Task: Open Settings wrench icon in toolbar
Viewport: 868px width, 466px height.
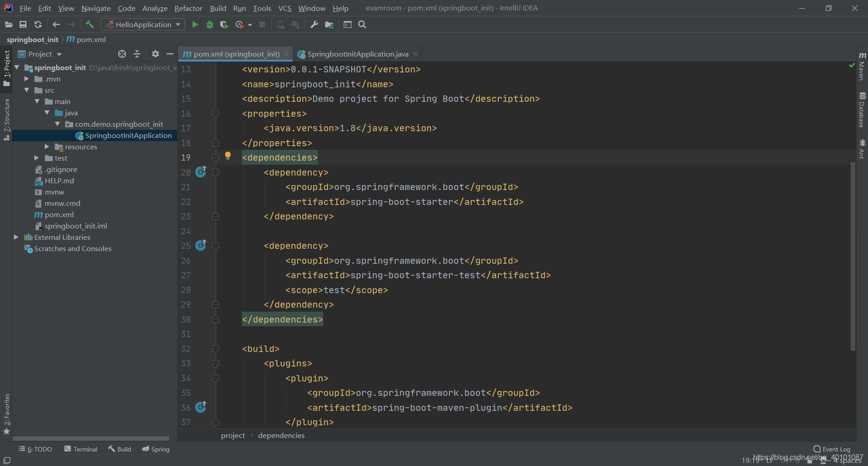Action: 314,24
